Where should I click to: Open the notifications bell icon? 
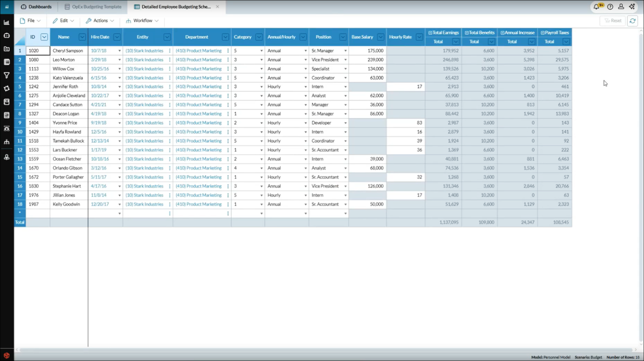pos(596,7)
